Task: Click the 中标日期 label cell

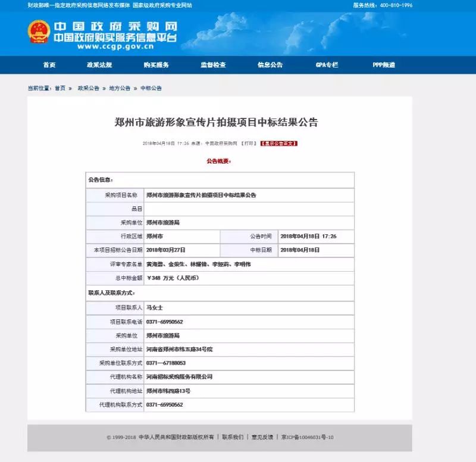Action: click(x=249, y=250)
